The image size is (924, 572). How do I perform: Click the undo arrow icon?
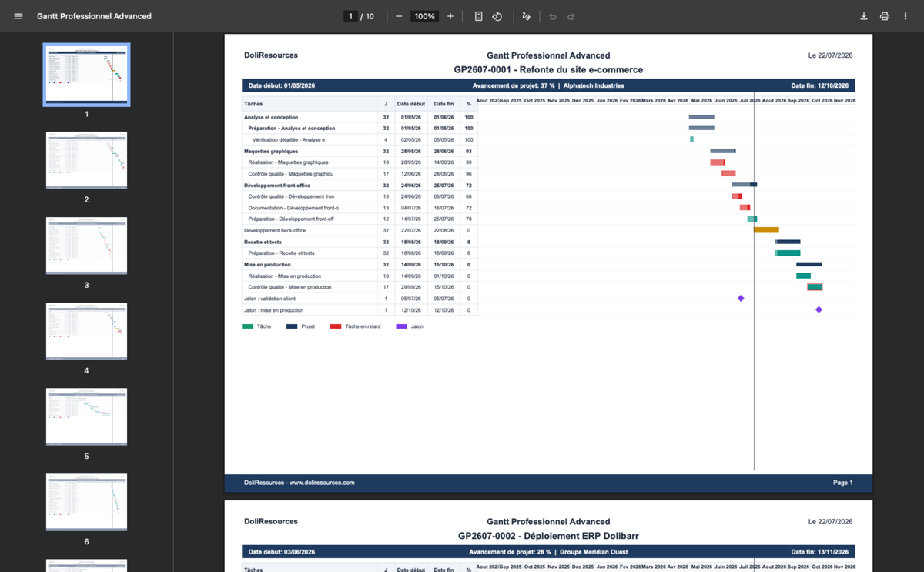(x=552, y=16)
